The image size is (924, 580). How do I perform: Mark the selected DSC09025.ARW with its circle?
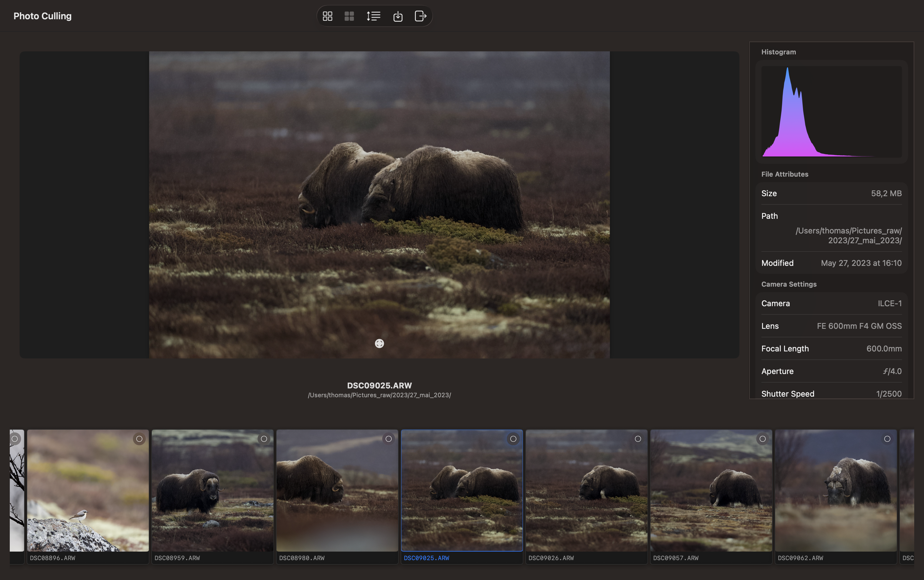(513, 439)
